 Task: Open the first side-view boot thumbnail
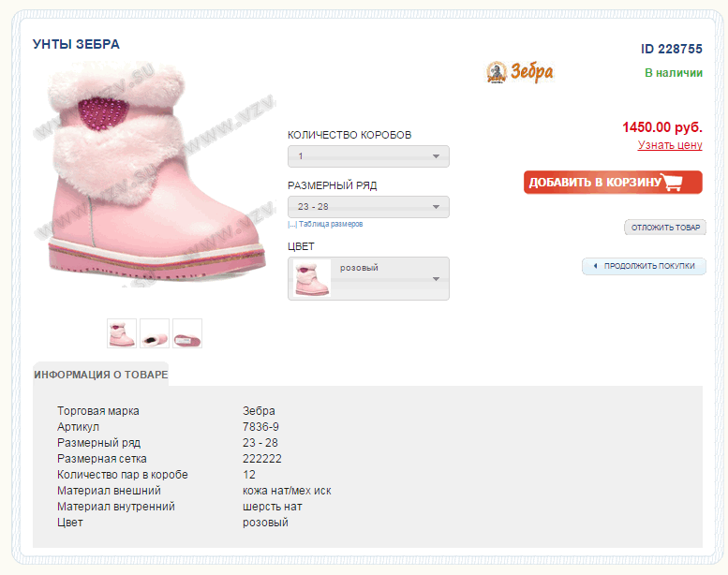[x=122, y=333]
